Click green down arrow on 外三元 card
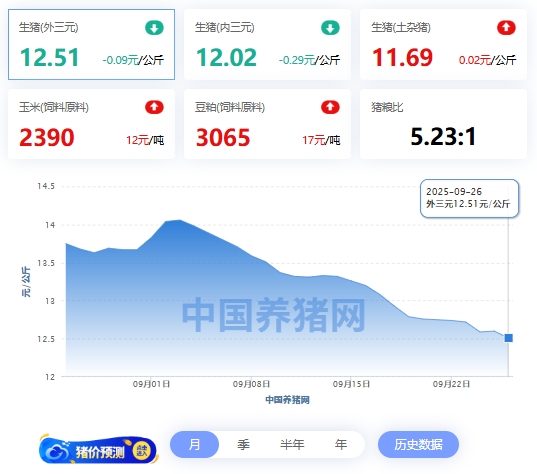Viewport: 537px width, 474px height. [154, 28]
